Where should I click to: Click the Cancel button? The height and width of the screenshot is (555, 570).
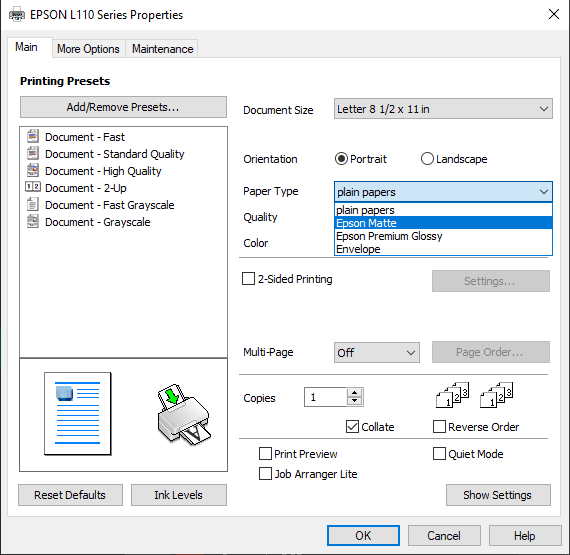[444, 535]
